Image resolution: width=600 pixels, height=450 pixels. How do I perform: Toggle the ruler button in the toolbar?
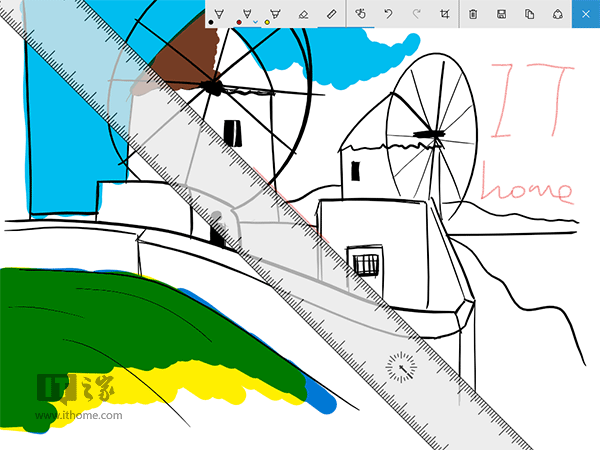tap(332, 14)
